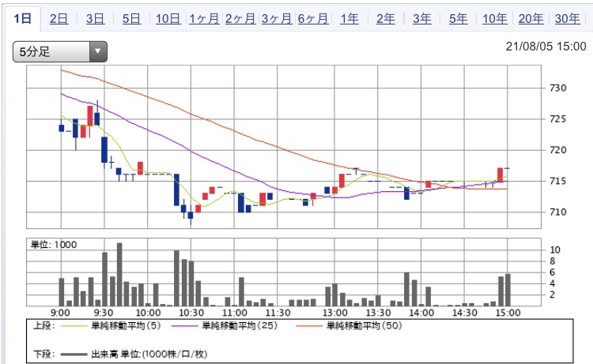Viewport: 593px width, 364px height.
Task: Click the tallest volume bar after 9:30
Action: pyautogui.click(x=119, y=274)
